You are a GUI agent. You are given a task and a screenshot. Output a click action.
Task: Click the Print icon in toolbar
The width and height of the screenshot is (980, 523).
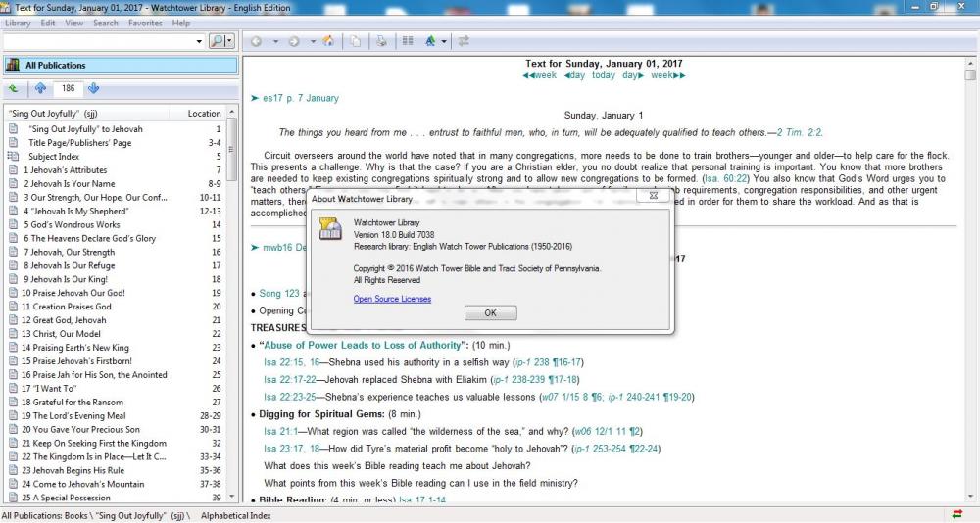(380, 41)
